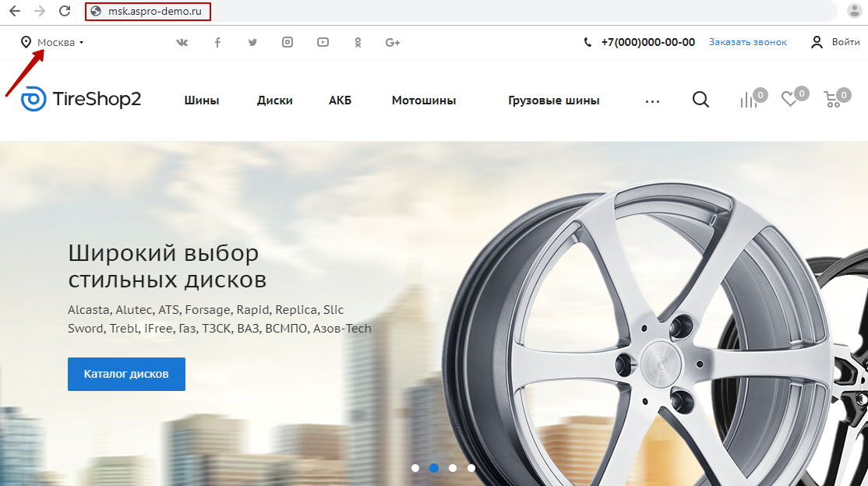Open the Мотошины menu item
The height and width of the screenshot is (486, 868).
point(424,100)
